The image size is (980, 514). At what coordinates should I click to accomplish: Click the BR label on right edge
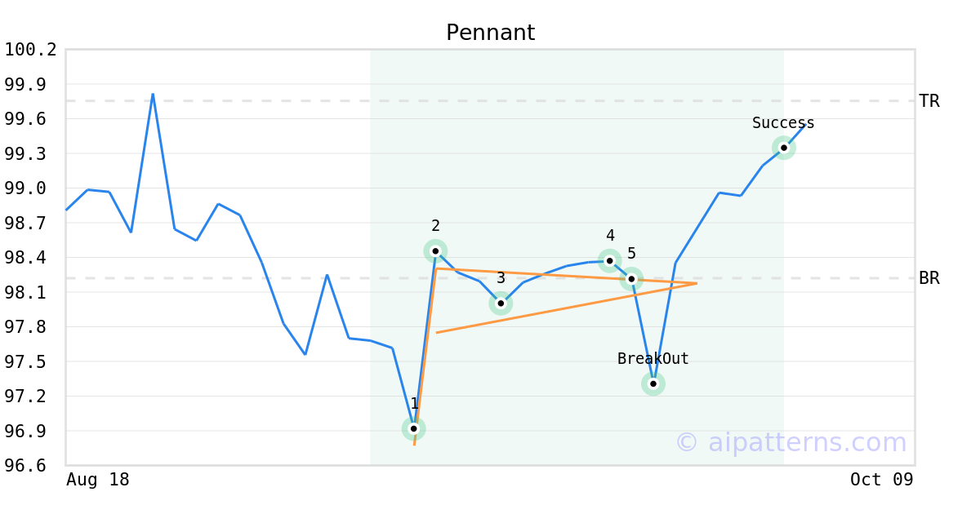click(929, 278)
